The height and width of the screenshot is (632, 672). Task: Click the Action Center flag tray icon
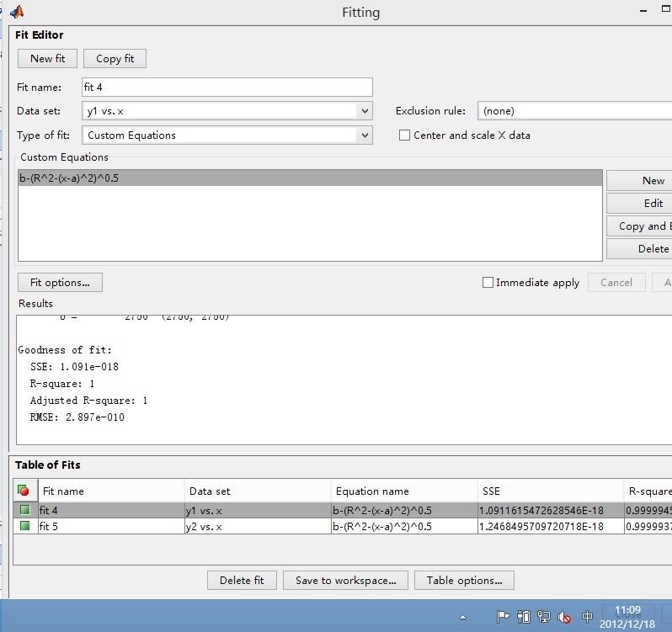[x=503, y=617]
